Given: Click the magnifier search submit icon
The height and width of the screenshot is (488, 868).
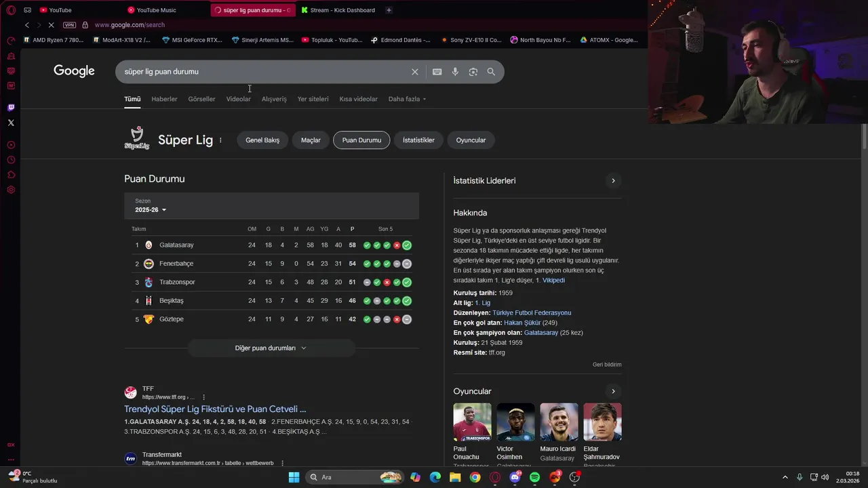Looking at the screenshot, I should click(491, 72).
